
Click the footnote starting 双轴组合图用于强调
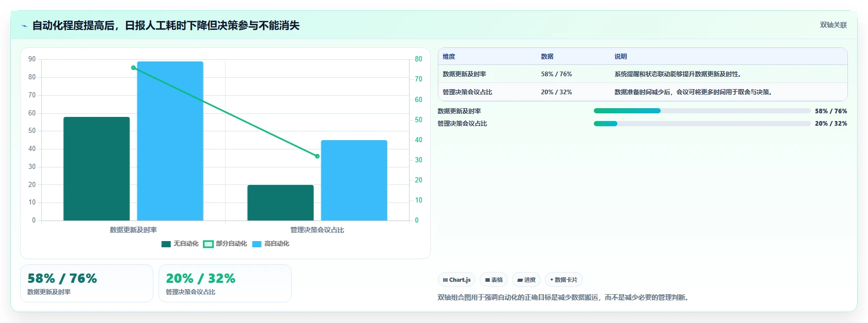pos(564,297)
